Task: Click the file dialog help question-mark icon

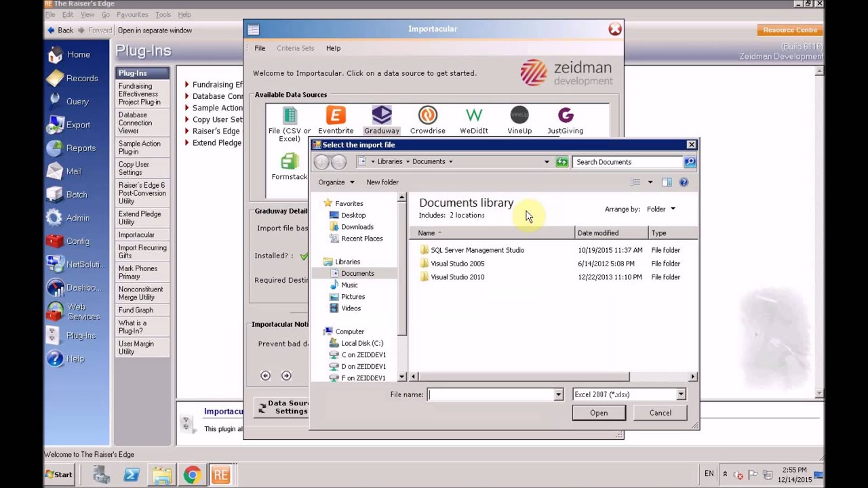Action: (x=684, y=182)
